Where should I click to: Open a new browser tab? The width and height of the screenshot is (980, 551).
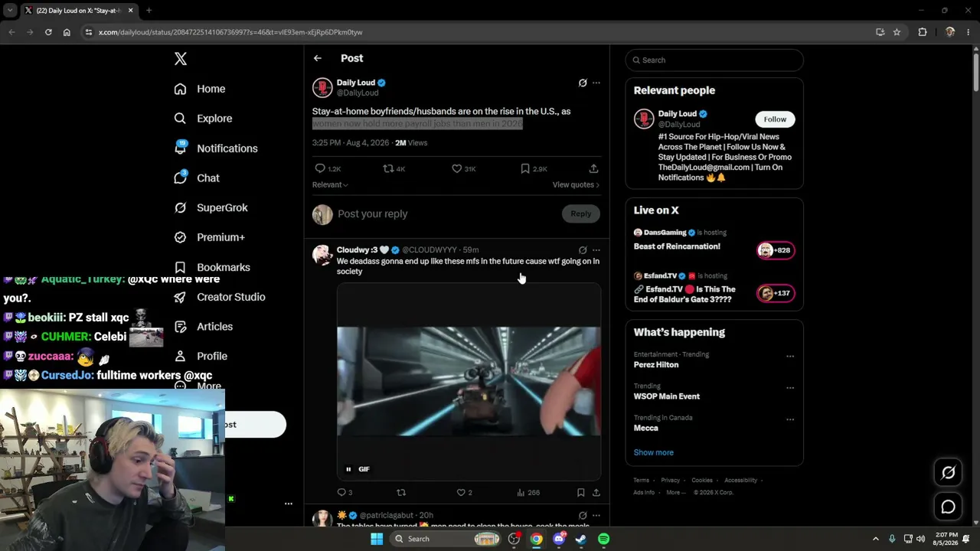click(149, 11)
